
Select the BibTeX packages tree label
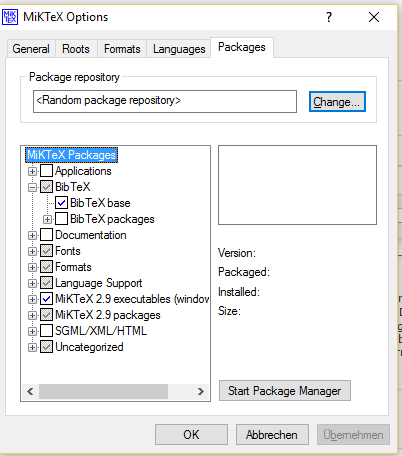[x=112, y=219]
